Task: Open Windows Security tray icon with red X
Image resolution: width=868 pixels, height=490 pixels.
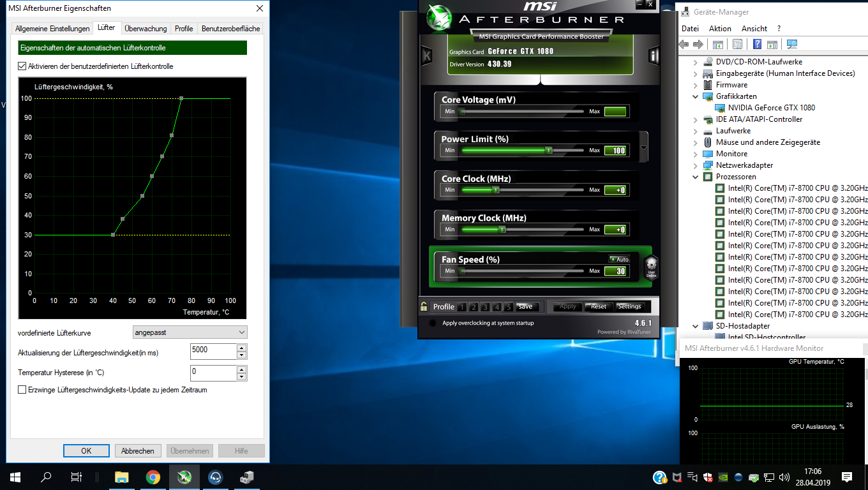Action: 708,477
